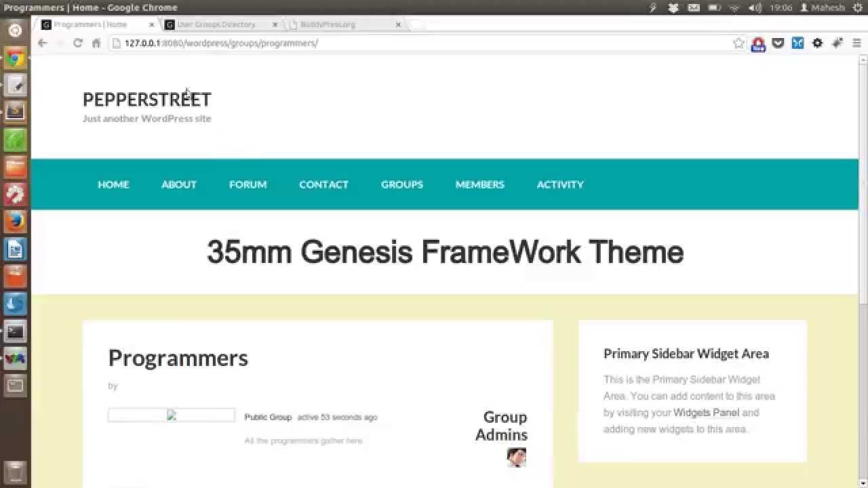Click the blue square extension icon

pos(797,43)
